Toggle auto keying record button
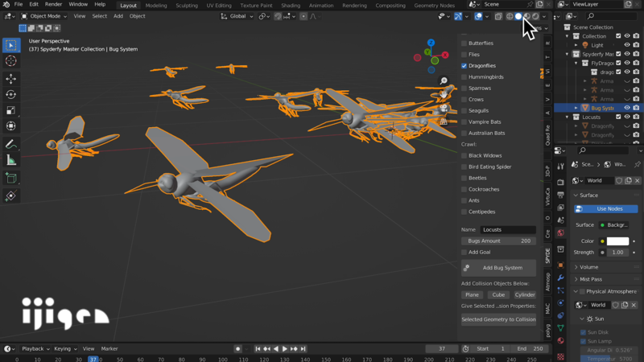Screen dimensions: 644x362 [x=237, y=348]
